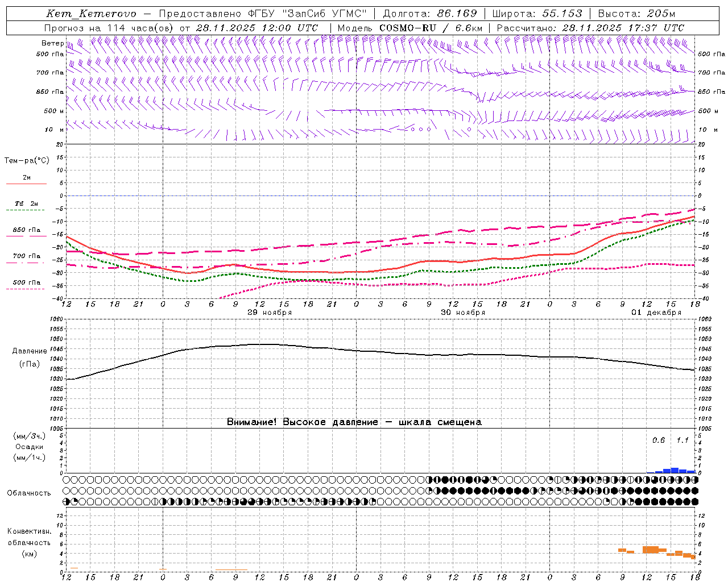Image resolution: width=728 pixels, height=582 pixels.
Task: Click the '(мм/3ч.)' precipitation unit label
Action: coord(30,436)
